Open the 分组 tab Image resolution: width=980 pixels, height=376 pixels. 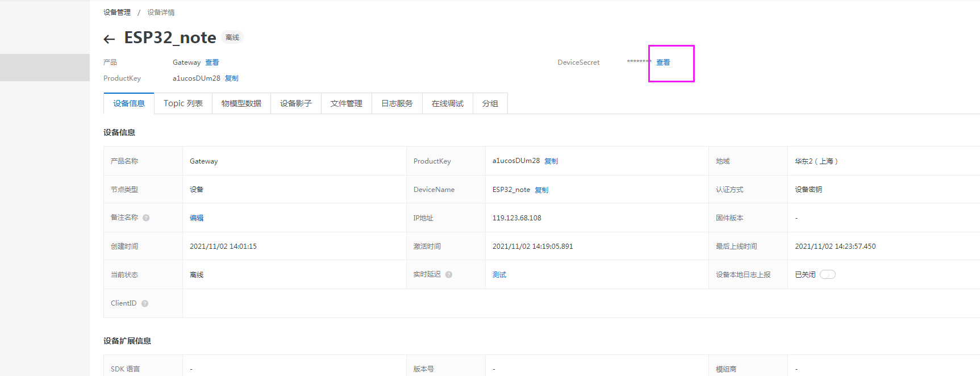(490, 103)
